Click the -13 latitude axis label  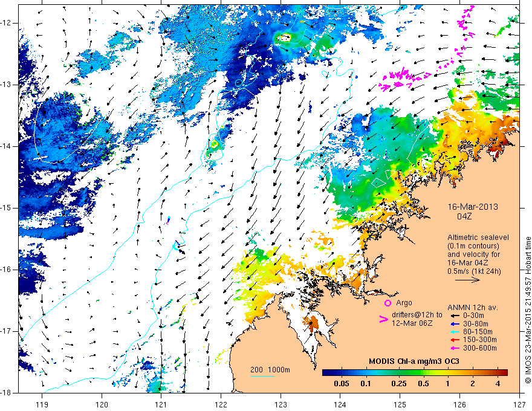coord(7,85)
